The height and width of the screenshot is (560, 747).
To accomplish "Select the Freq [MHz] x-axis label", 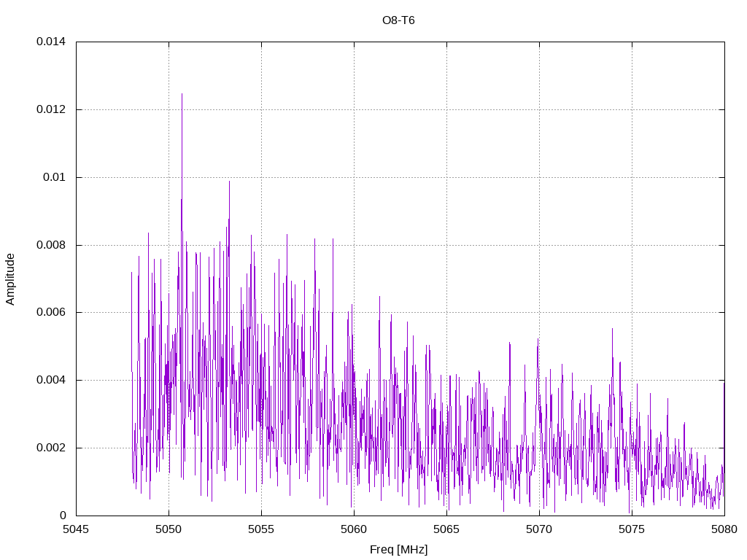I will (399, 550).
